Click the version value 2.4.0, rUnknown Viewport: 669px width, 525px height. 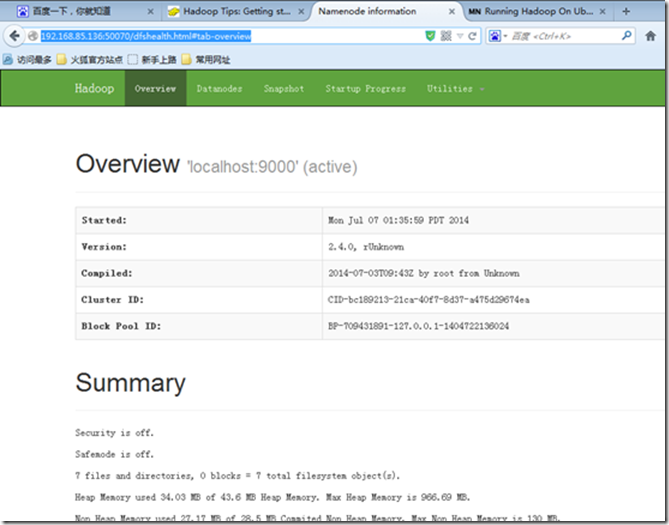click(366, 247)
